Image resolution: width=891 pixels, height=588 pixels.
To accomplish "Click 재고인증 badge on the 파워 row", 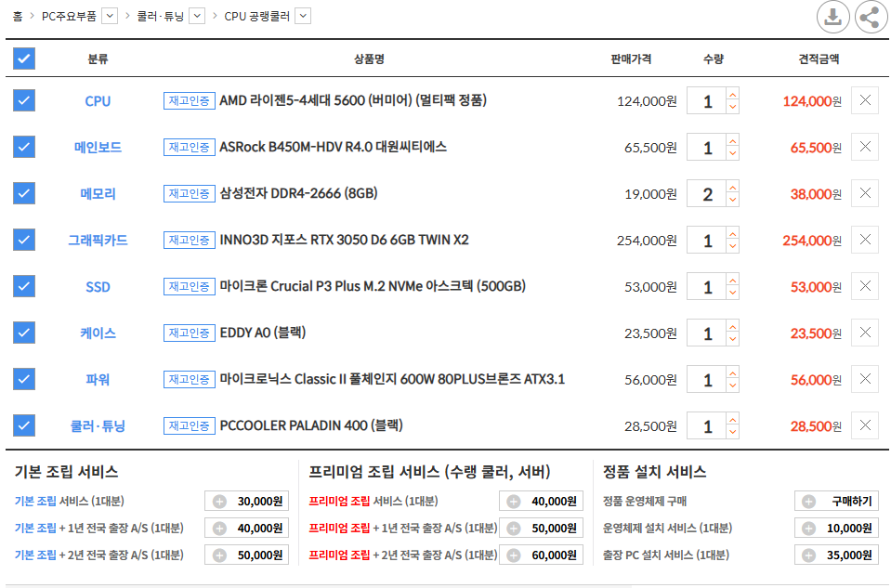I will pyautogui.click(x=190, y=379).
